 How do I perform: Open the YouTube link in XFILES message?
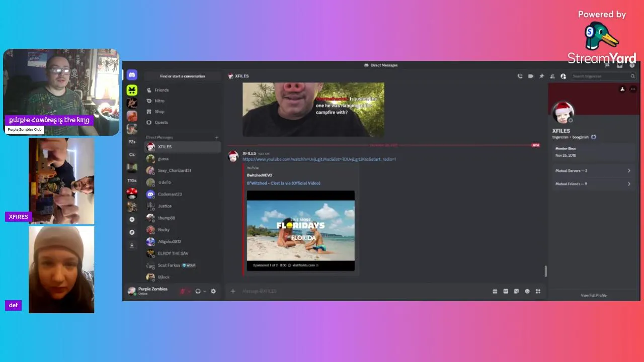[x=319, y=159]
